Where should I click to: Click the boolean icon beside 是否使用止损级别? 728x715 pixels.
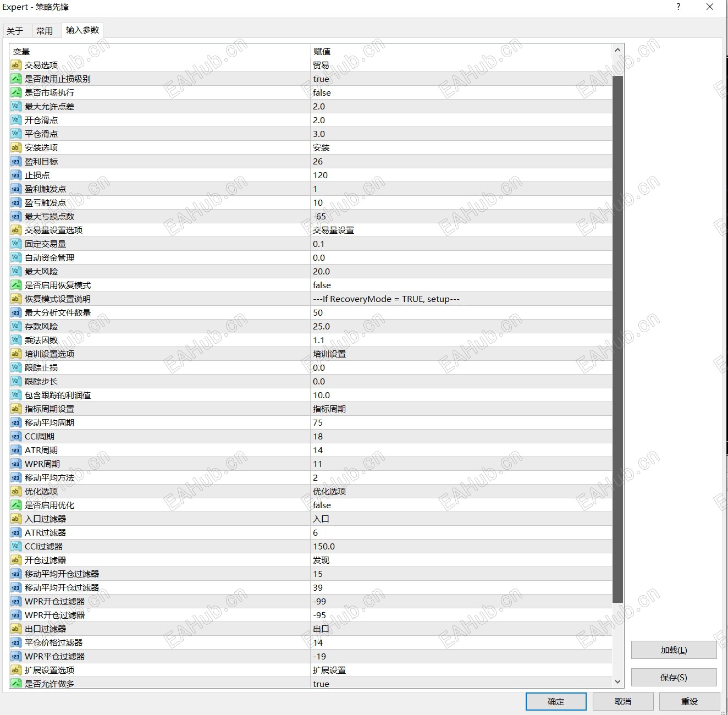pos(15,79)
